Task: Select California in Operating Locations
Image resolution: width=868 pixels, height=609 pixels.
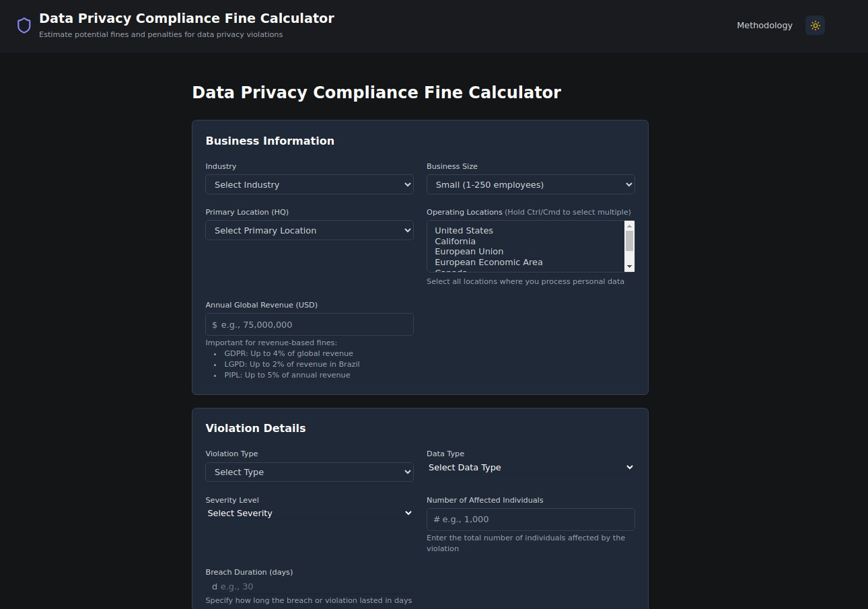Action: pos(455,242)
